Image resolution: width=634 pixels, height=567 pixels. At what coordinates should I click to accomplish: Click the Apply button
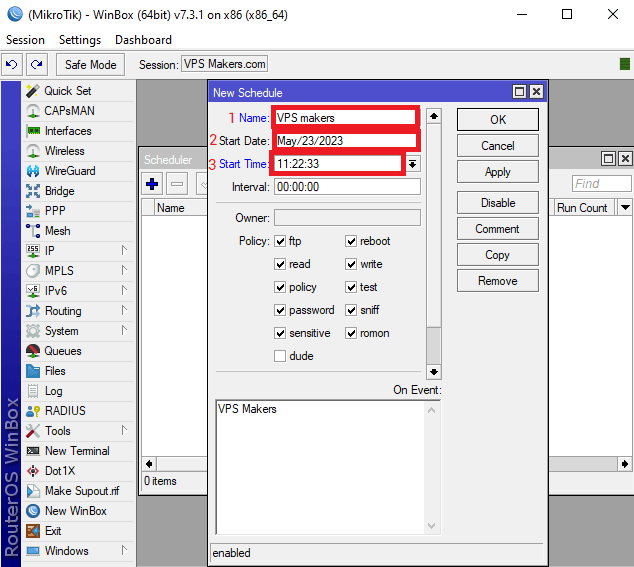coord(498,172)
